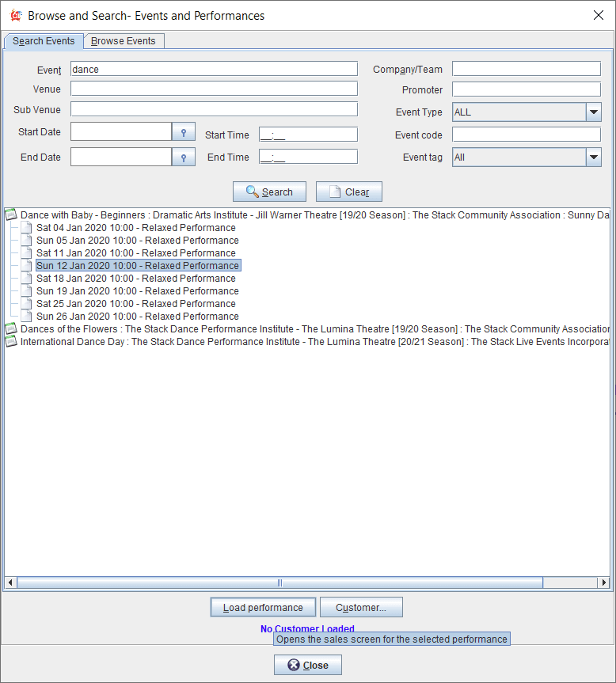Click the Load performance button
Screen dimensions: 616x683
263,608
